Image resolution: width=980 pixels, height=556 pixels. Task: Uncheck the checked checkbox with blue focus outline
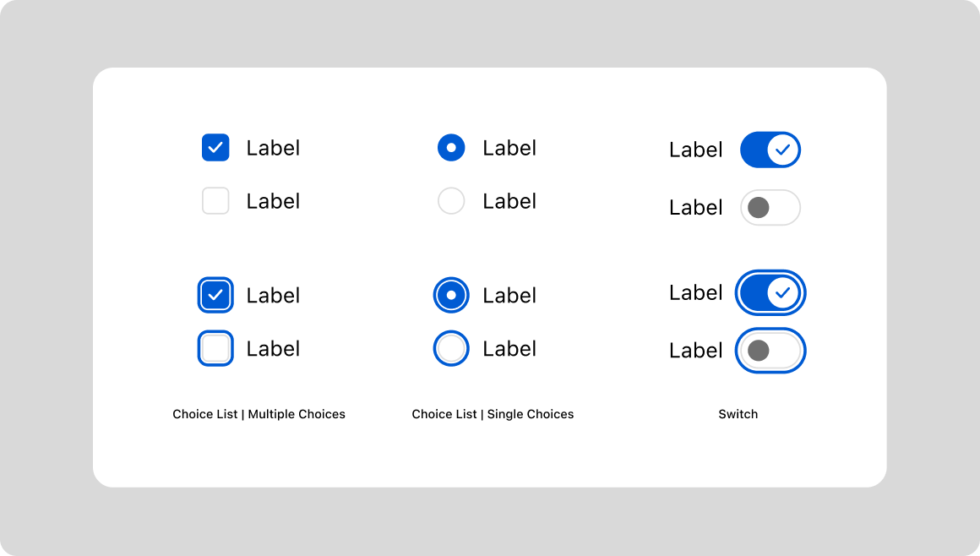tap(215, 295)
